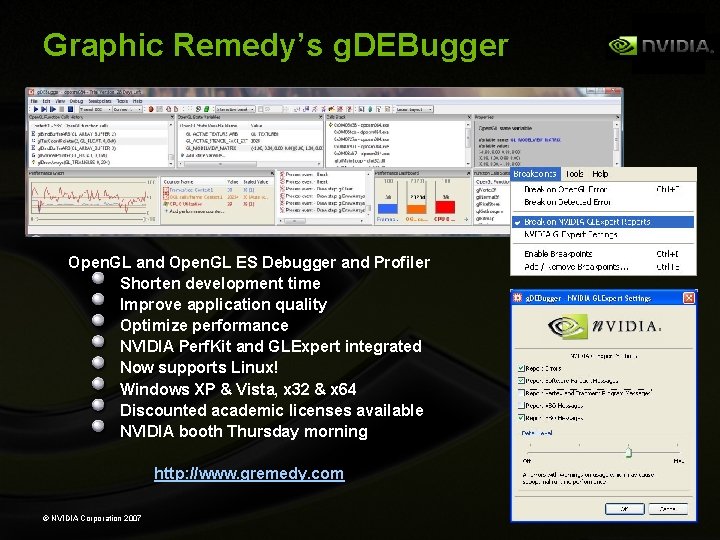
Task: Select the glDrawArrays function call row
Action: (x=99, y=162)
